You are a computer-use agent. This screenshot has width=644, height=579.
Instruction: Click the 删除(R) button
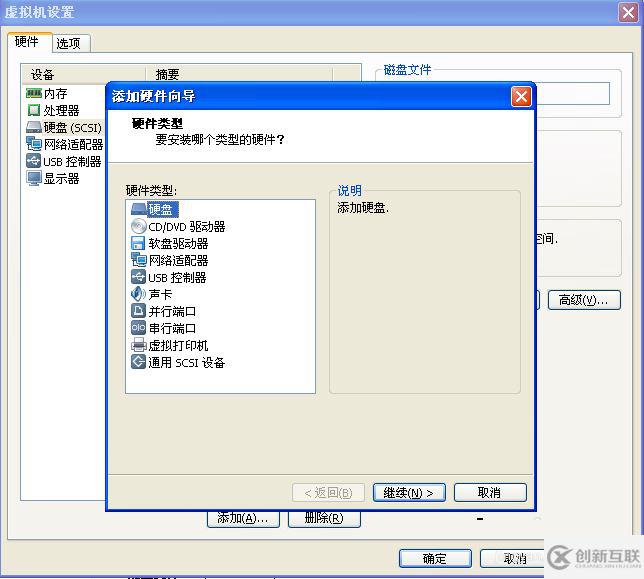click(324, 518)
